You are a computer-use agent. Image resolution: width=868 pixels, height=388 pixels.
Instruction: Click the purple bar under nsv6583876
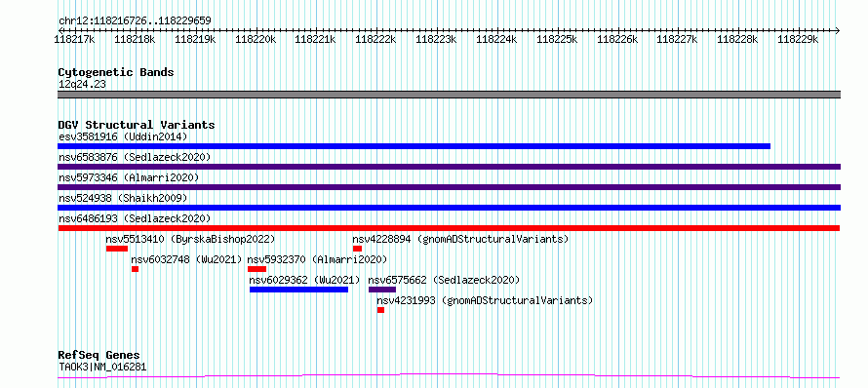tap(449, 167)
